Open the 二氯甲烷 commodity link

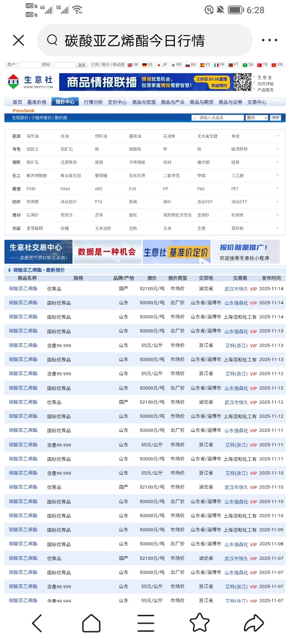point(171,175)
